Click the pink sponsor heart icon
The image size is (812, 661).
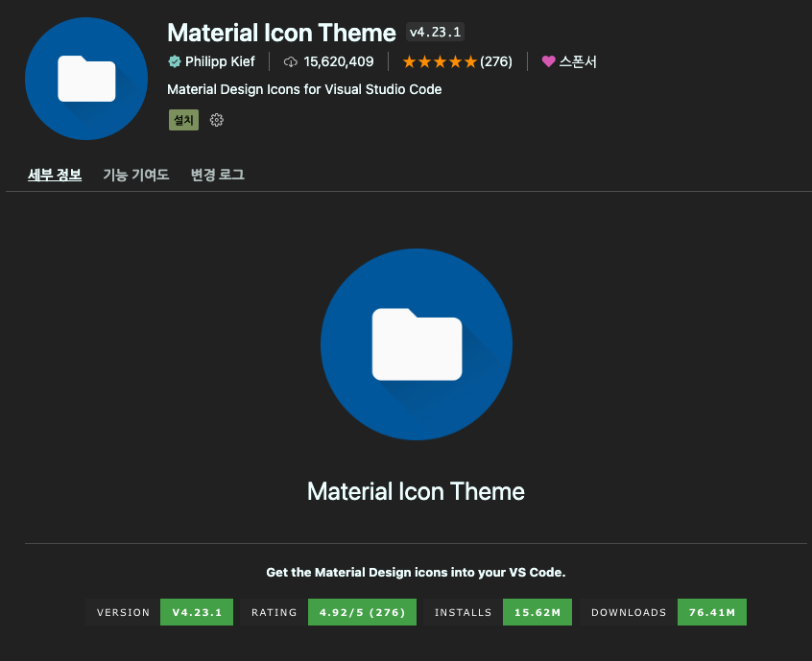point(548,61)
